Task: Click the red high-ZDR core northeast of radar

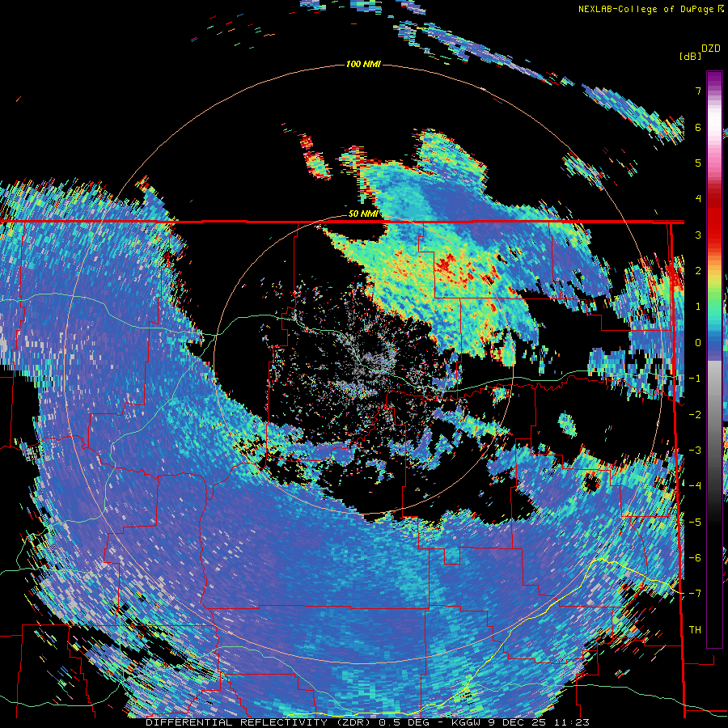Action: click(x=448, y=265)
